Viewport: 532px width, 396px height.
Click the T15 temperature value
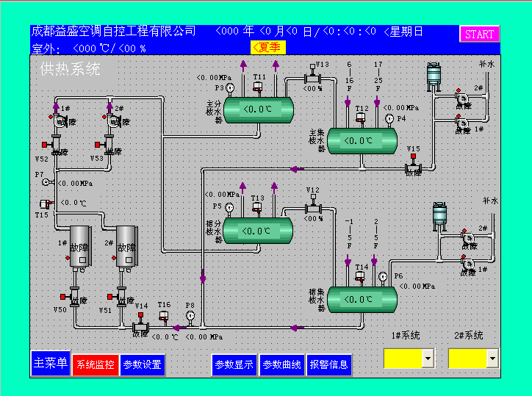73,203
